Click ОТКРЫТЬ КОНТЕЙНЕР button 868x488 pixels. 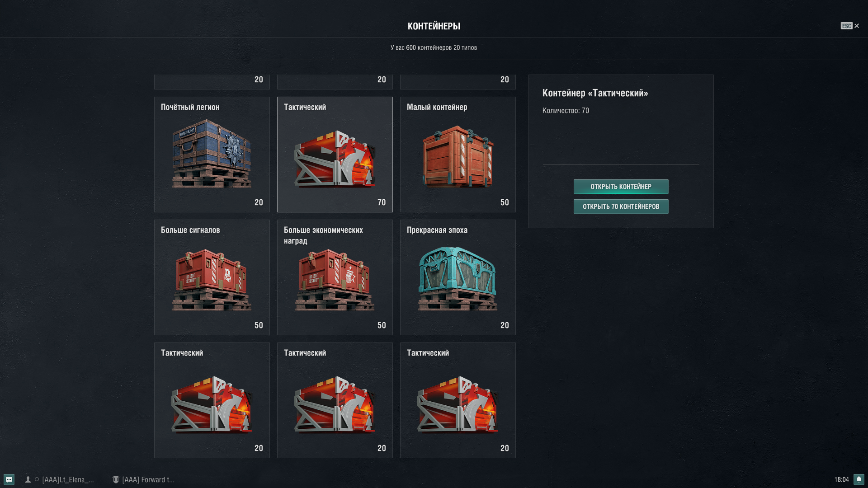621,187
